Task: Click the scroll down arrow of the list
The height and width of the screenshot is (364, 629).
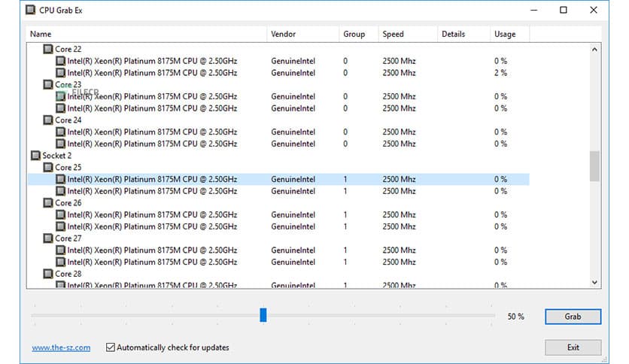Action: 594,282
